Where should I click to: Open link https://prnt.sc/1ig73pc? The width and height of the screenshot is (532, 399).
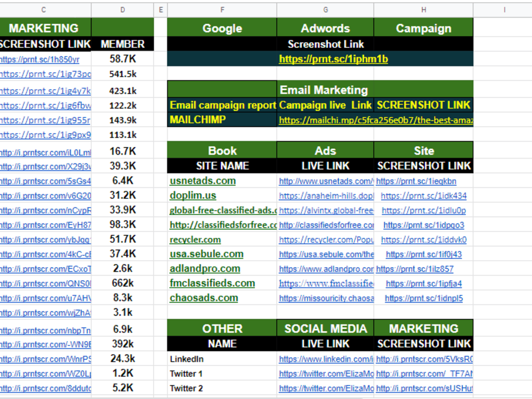pos(45,74)
